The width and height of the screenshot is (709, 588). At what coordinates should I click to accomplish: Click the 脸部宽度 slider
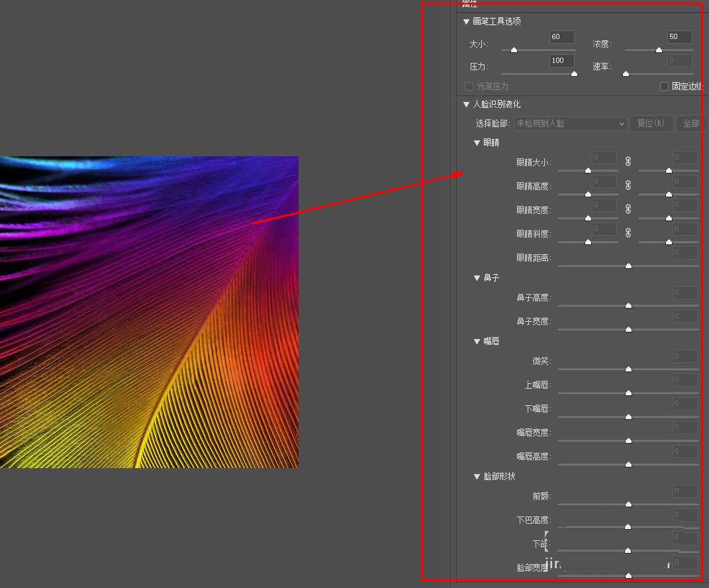(628, 576)
